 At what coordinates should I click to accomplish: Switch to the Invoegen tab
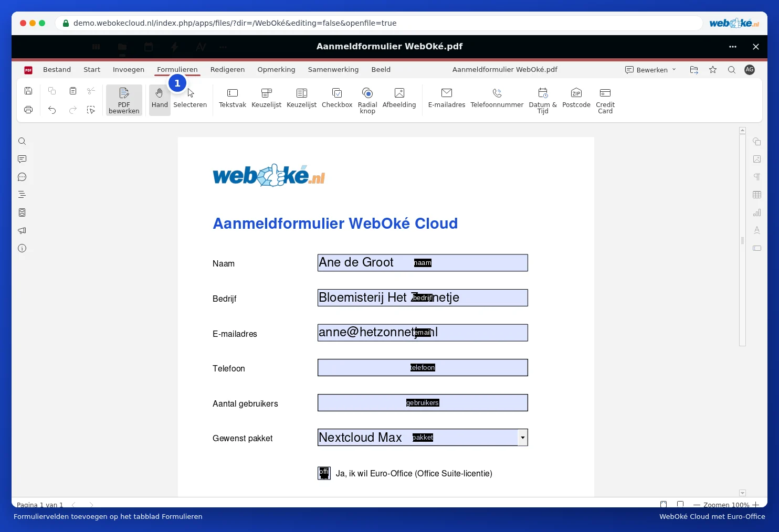tap(129, 69)
